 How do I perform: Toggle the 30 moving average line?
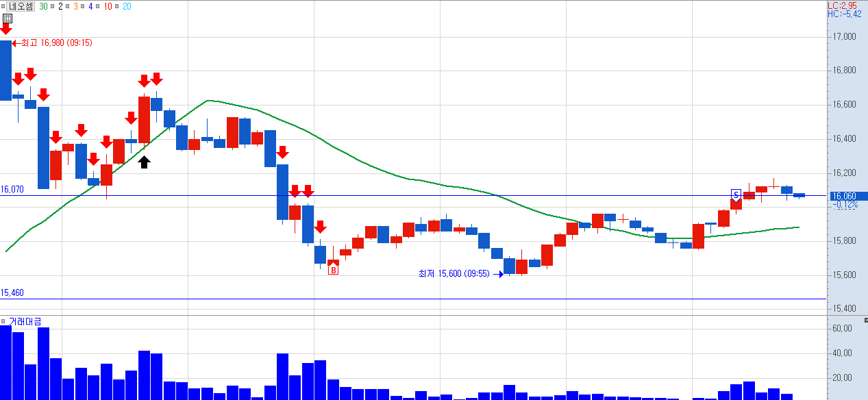pyautogui.click(x=44, y=5)
